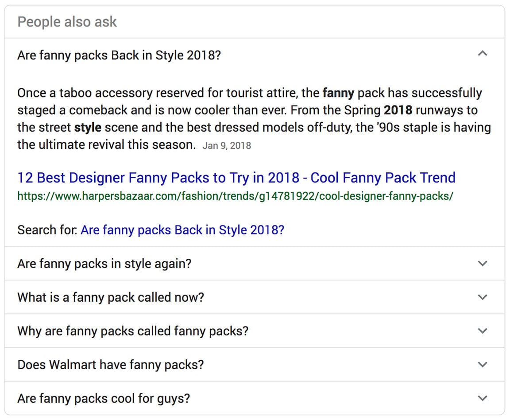Screen dimensions: 510x420
Task: Click chevron beside 'Are fanny packs in style again?'
Action: (x=483, y=264)
